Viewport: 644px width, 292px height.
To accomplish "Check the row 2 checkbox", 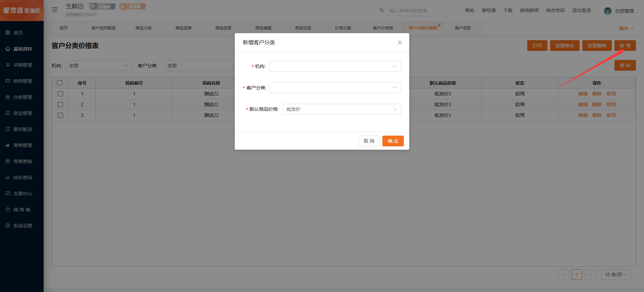I will [60, 104].
